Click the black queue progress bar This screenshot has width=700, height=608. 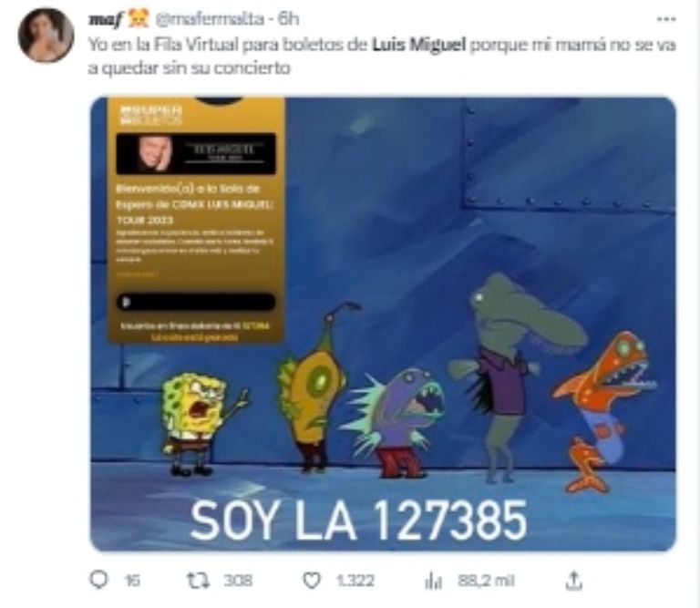coord(196,303)
